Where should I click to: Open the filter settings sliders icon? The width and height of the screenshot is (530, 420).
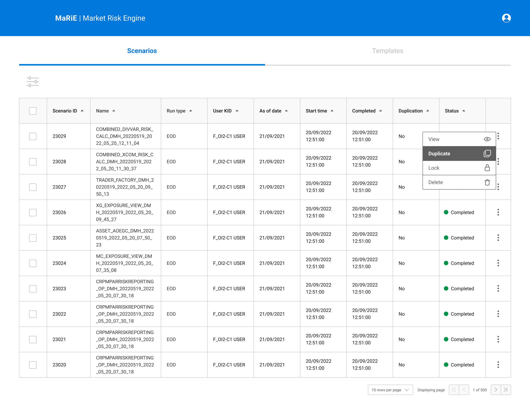pos(33,82)
